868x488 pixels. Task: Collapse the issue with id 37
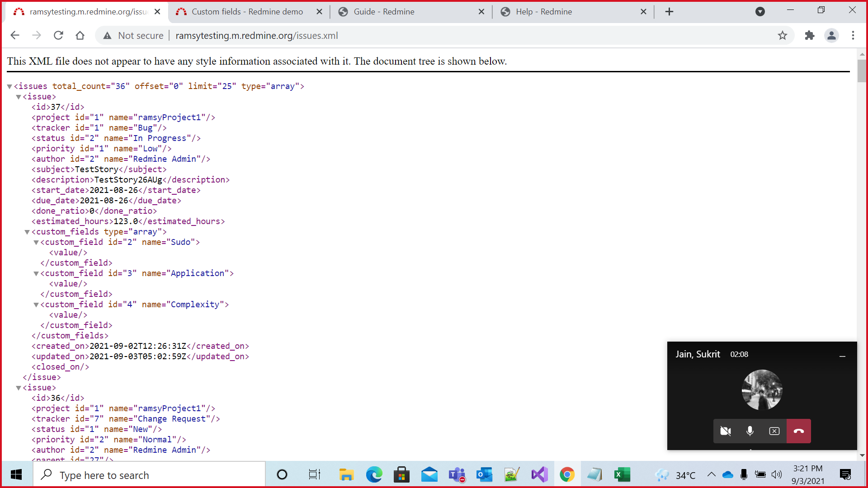point(19,97)
